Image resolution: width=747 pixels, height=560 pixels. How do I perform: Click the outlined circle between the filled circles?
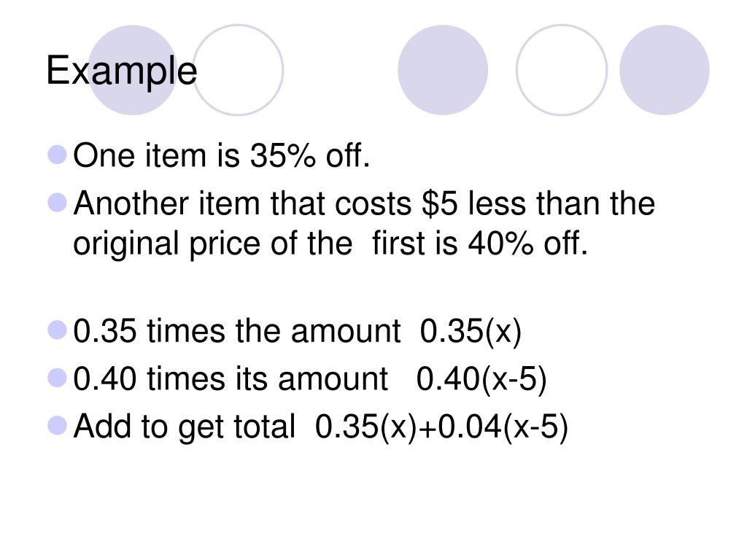click(x=562, y=70)
